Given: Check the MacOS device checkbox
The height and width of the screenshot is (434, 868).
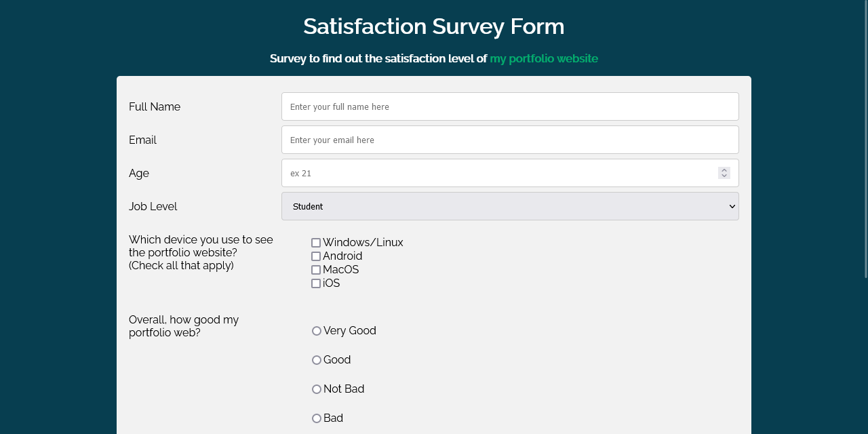Looking at the screenshot, I should [x=316, y=269].
